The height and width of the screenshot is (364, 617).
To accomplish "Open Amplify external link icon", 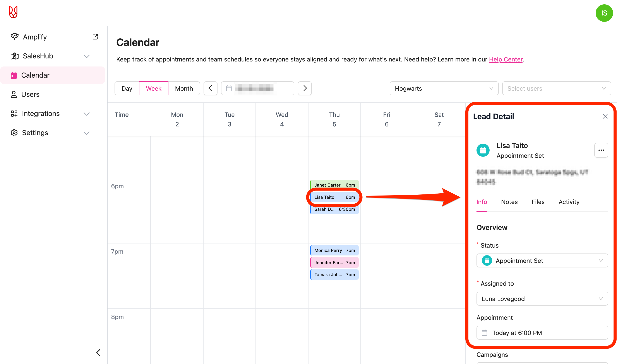I will [x=95, y=37].
